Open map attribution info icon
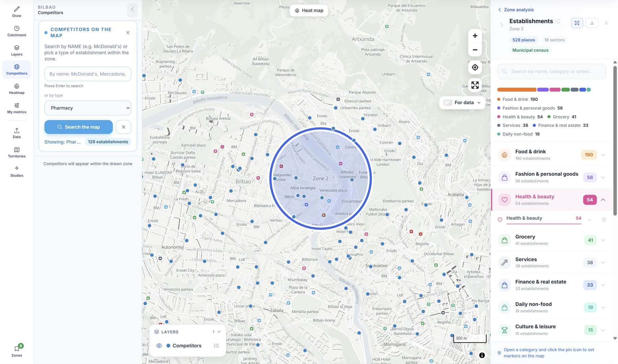 coord(482,355)
